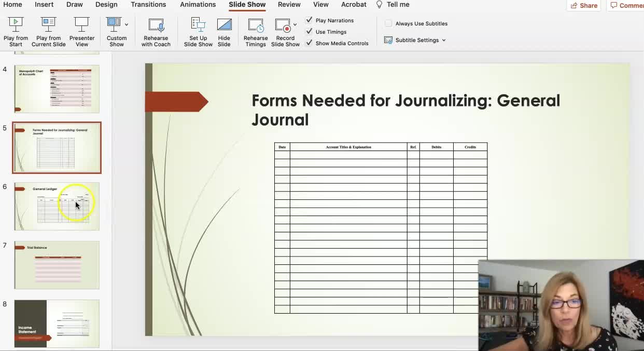The width and height of the screenshot is (644, 351).
Task: Select slide 7 Trial Balance thumbnail
Action: [x=57, y=265]
